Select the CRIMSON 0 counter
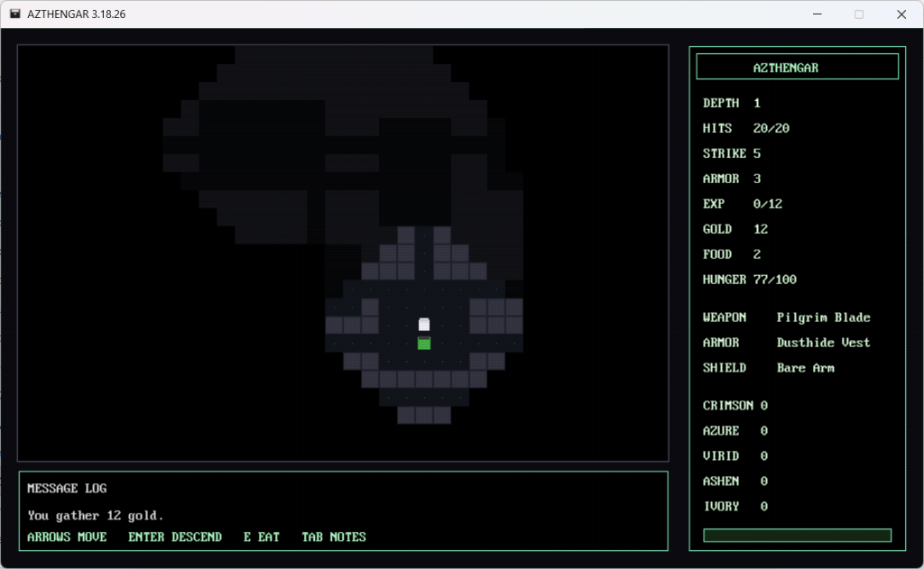The width and height of the screenshot is (924, 569). [735, 406]
